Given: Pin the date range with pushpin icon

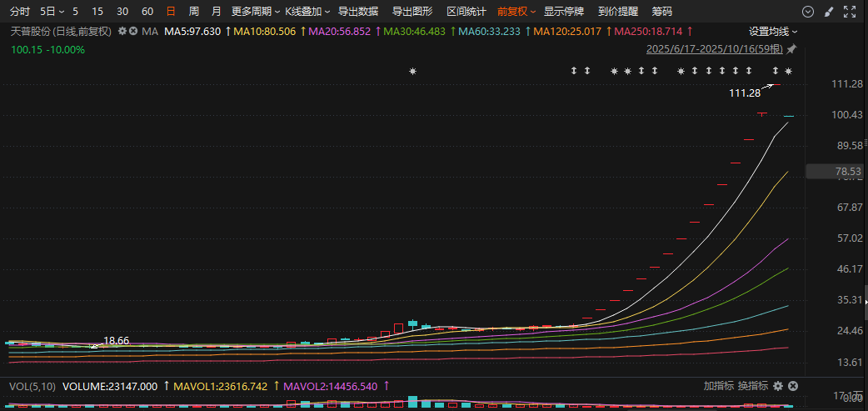Looking at the screenshot, I should (x=791, y=49).
